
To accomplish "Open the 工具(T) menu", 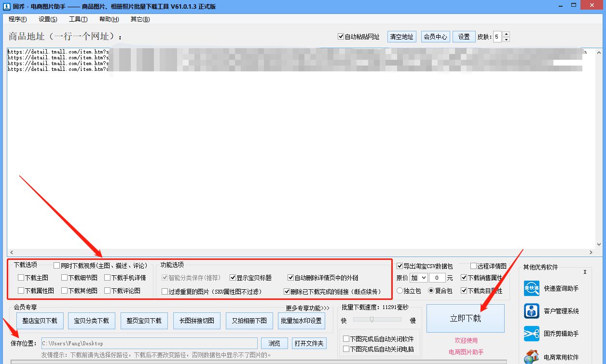I will (78, 19).
